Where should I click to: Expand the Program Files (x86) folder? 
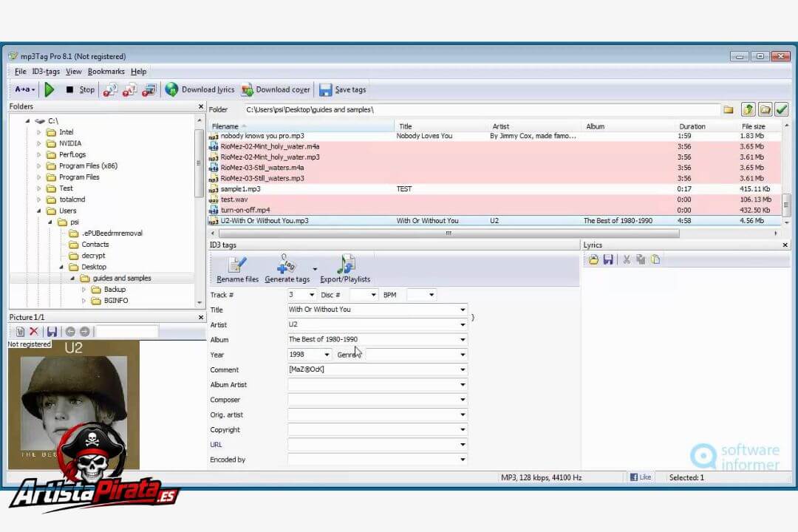click(38, 166)
